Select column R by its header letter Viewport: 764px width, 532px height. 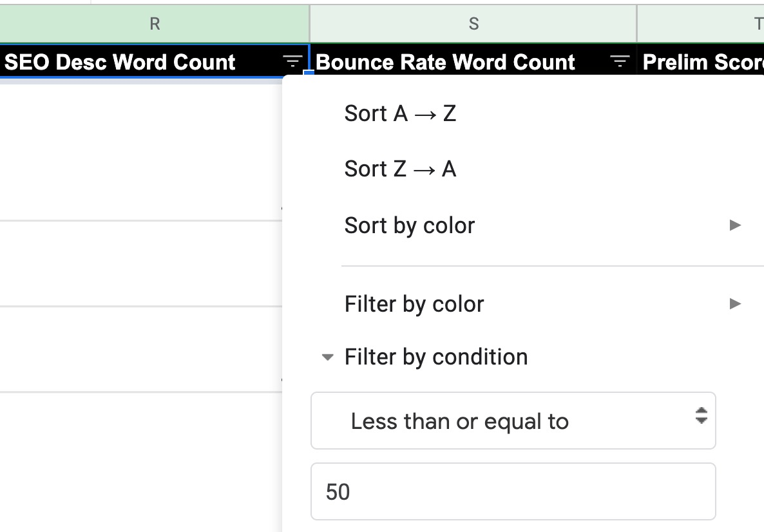(155, 23)
